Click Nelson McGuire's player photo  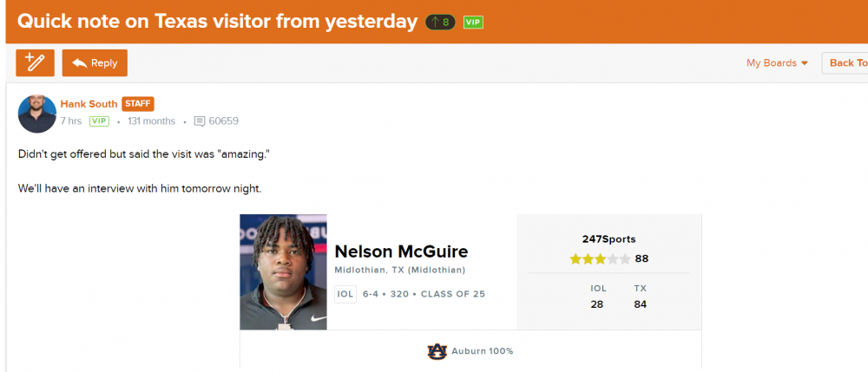[283, 271]
